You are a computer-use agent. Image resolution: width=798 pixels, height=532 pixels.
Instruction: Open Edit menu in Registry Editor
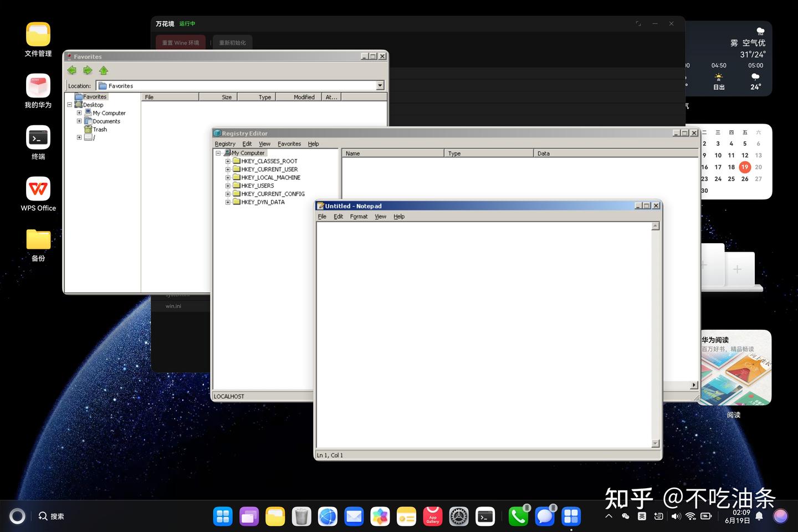pos(247,144)
